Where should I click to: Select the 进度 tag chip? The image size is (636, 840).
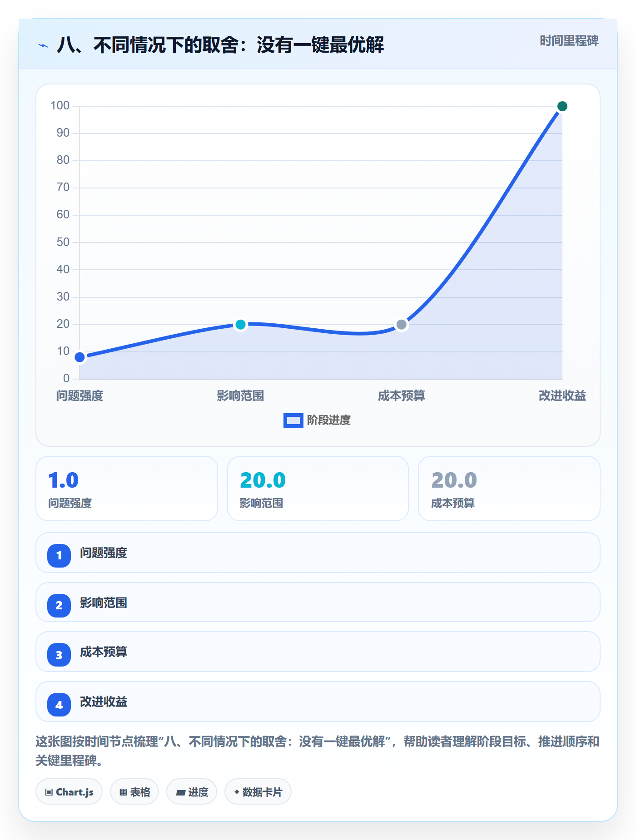192,792
